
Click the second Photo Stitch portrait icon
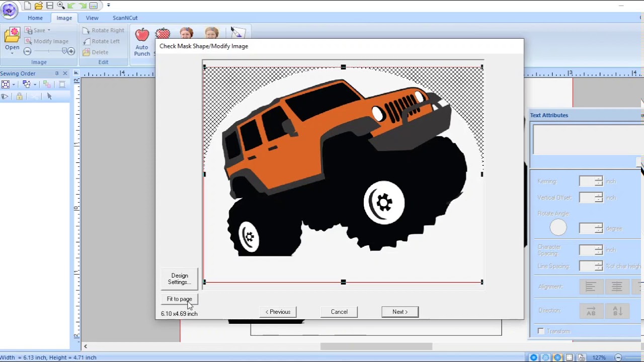212,33
